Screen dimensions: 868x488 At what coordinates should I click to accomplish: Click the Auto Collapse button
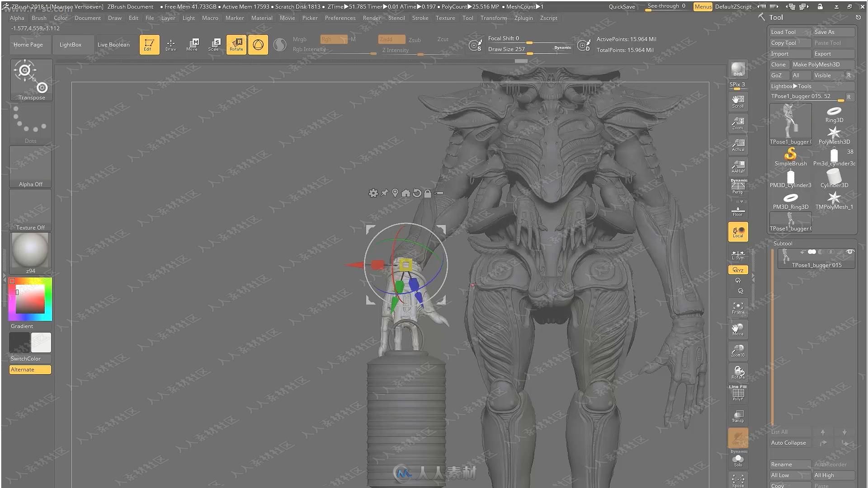tap(790, 443)
